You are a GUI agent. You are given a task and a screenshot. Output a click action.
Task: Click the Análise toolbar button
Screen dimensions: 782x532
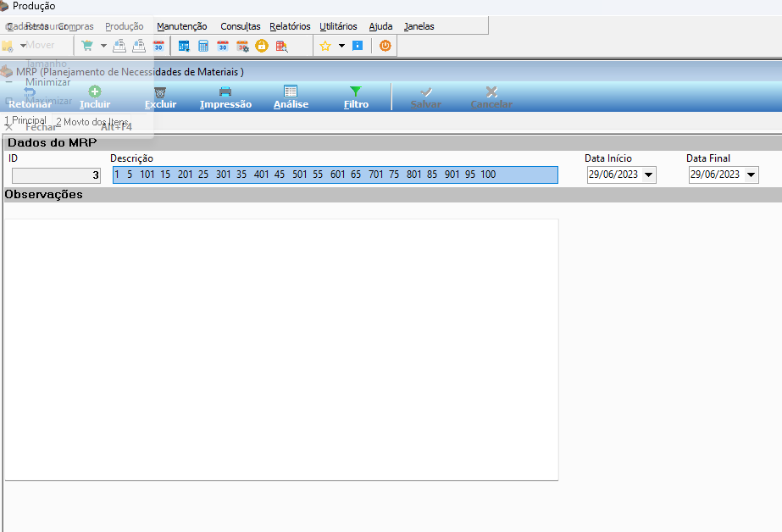[291, 97]
